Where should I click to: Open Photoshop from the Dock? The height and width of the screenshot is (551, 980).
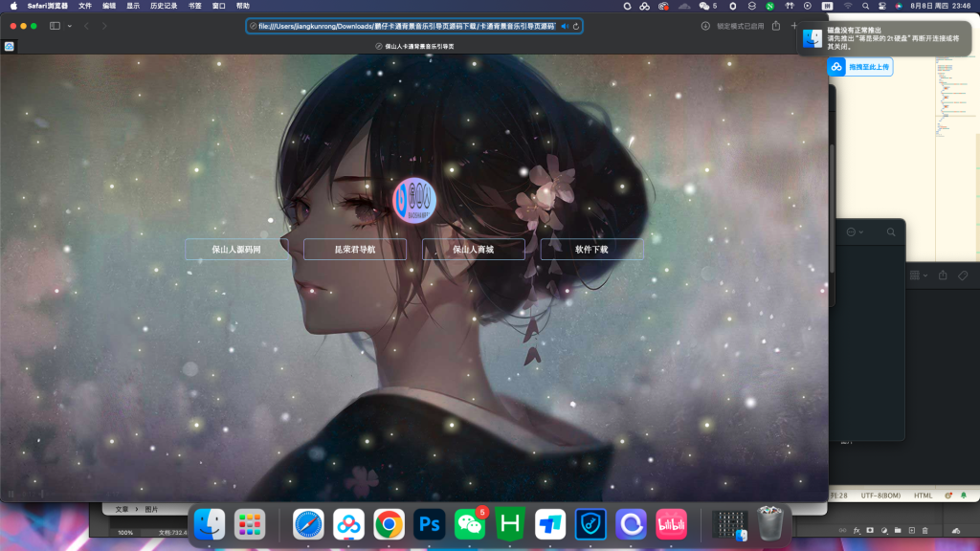coord(430,524)
